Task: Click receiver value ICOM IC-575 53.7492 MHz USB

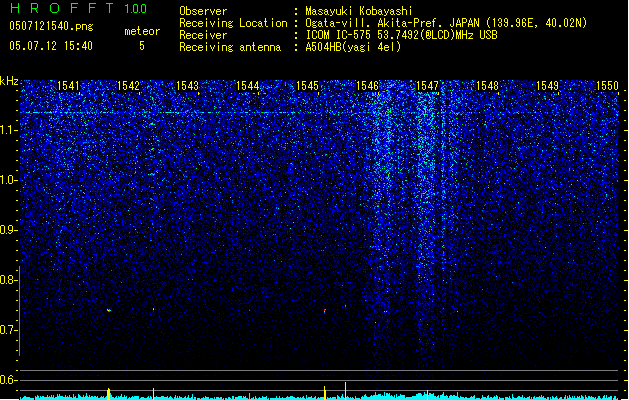Action: click(x=401, y=35)
